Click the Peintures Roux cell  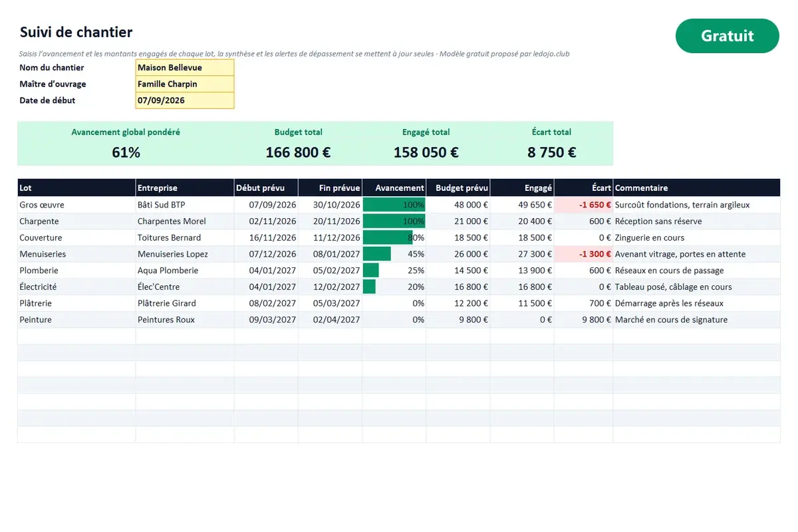[185, 320]
